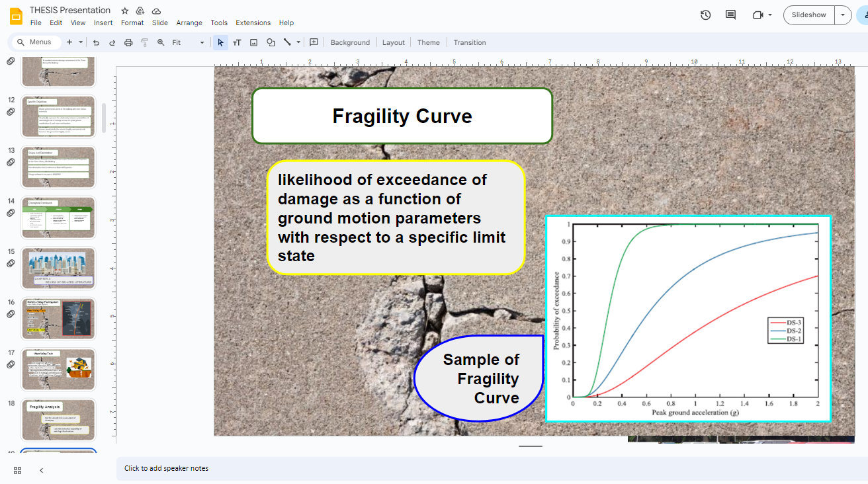The width and height of the screenshot is (868, 484).
Task: Click the Insert image icon
Action: tap(253, 42)
